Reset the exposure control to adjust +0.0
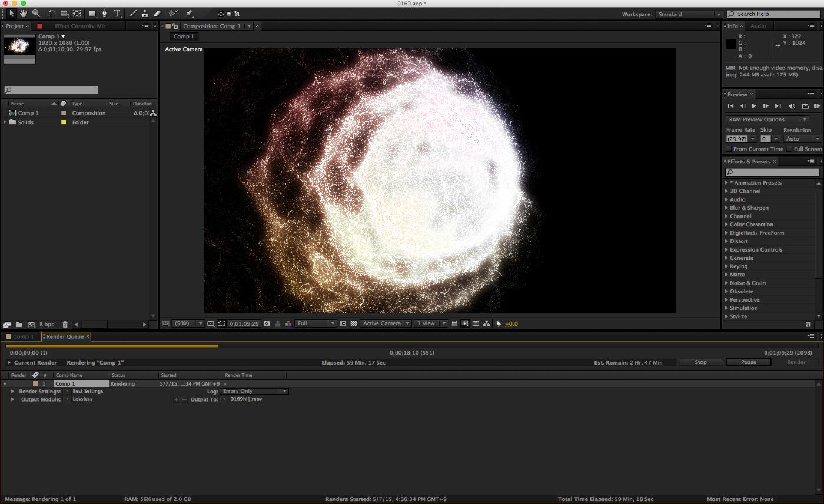Viewport: 824px width, 504px height. [x=498, y=323]
